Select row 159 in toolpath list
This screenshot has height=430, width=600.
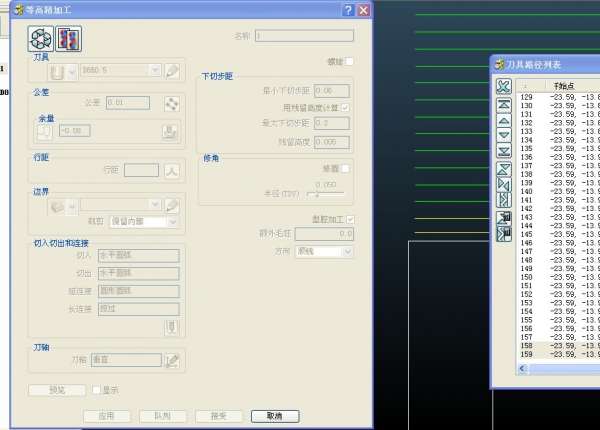(x=558, y=354)
